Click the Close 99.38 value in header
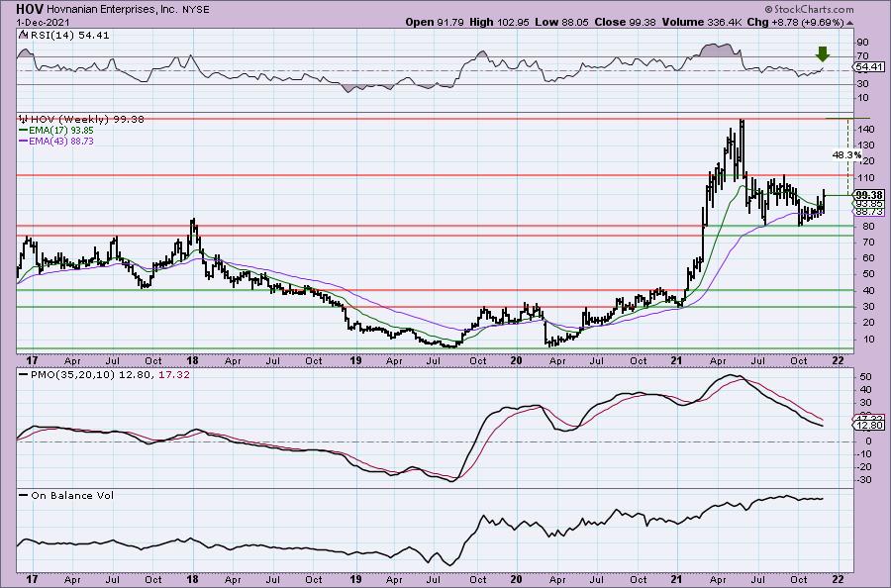The image size is (891, 588). point(625,22)
